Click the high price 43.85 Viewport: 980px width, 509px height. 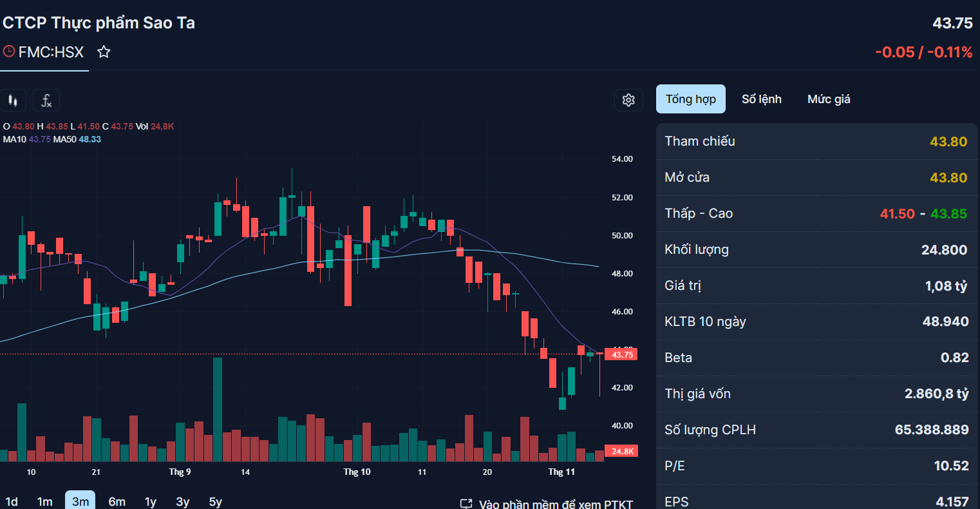pos(949,214)
